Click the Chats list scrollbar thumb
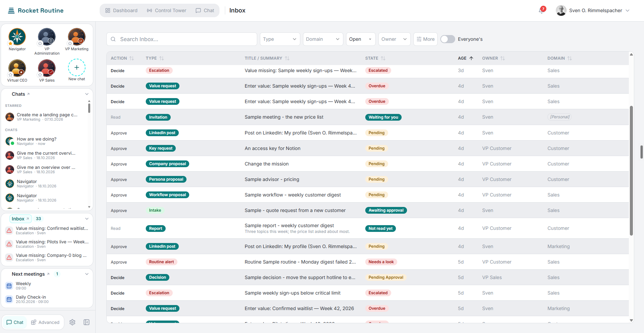The height and width of the screenshot is (333, 644). (89, 108)
